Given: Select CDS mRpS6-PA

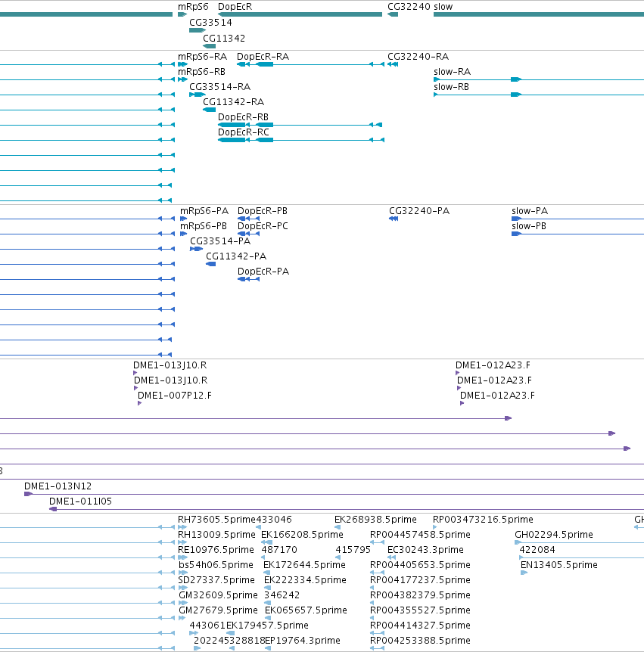Looking at the screenshot, I should pos(204,211).
